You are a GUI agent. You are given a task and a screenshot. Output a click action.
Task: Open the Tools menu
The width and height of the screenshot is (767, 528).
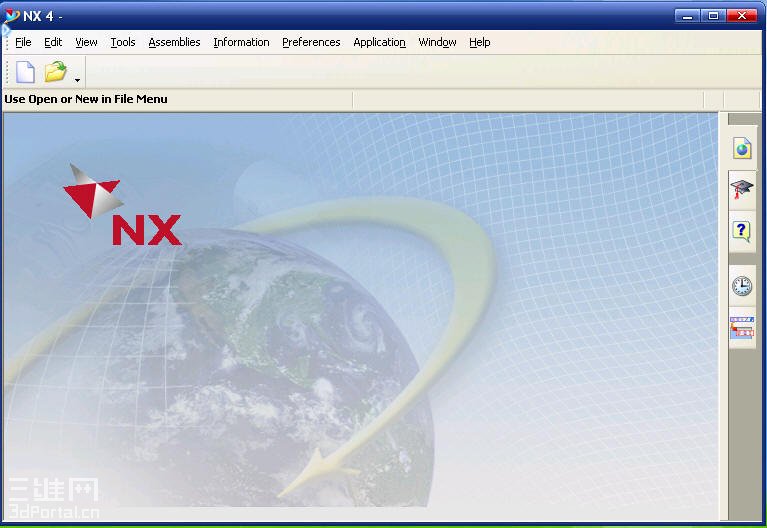click(x=123, y=42)
